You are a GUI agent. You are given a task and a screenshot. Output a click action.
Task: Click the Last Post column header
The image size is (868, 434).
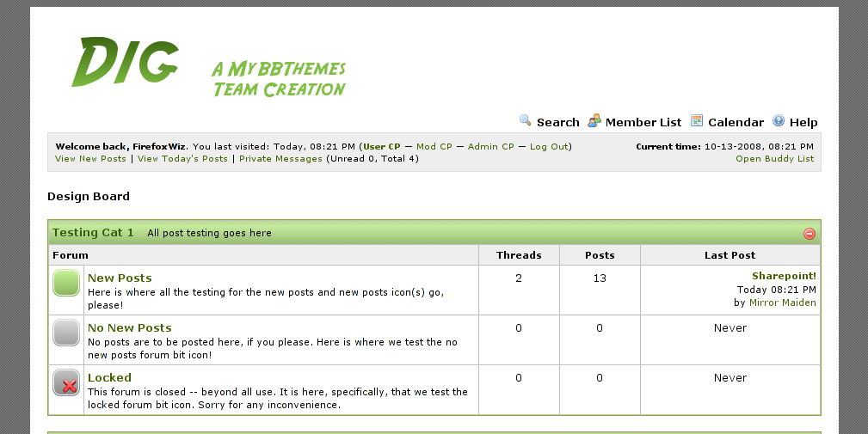click(729, 255)
